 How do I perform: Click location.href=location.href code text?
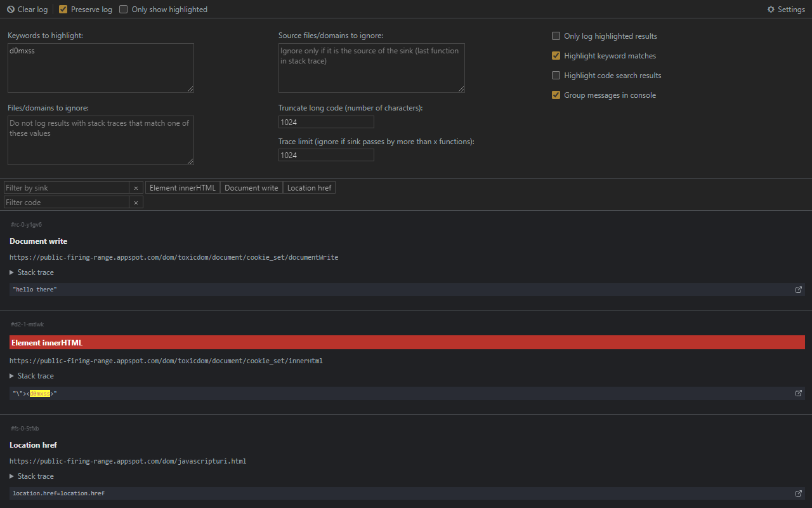58,493
